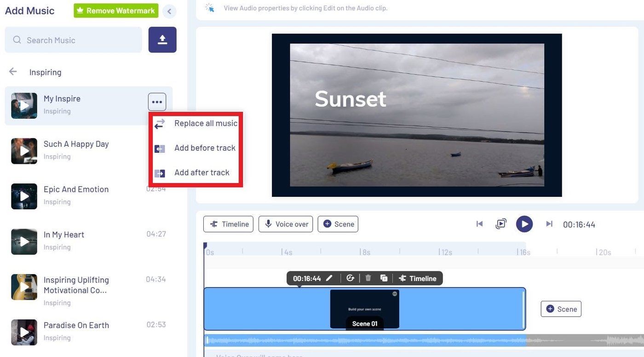The width and height of the screenshot is (644, 357).
Task: Skip to end with the next-frame icon
Action: pos(549,224)
